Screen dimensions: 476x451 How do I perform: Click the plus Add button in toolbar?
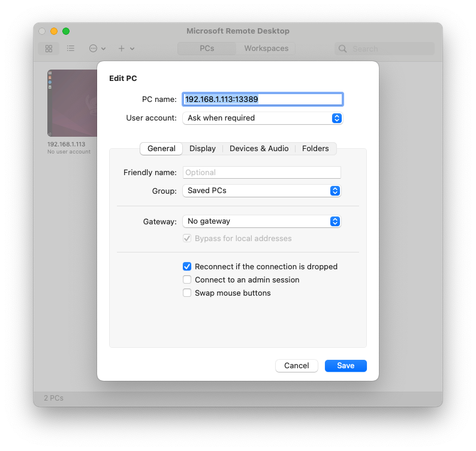coord(122,49)
